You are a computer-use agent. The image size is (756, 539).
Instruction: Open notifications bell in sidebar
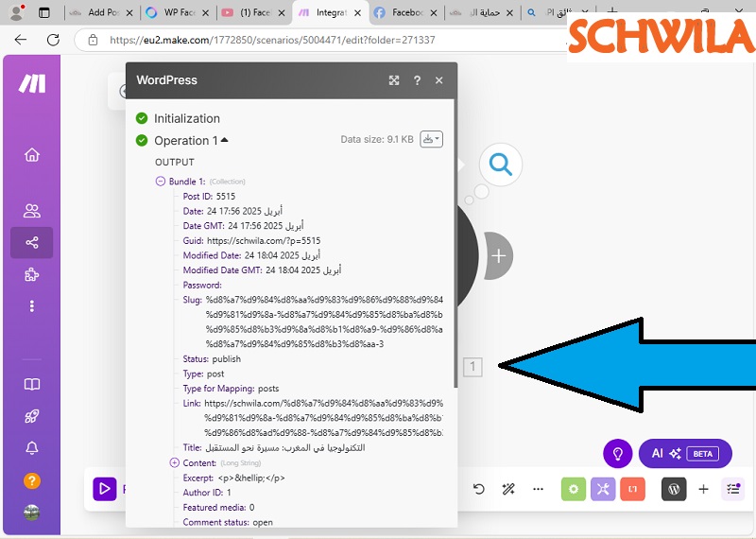coord(32,448)
